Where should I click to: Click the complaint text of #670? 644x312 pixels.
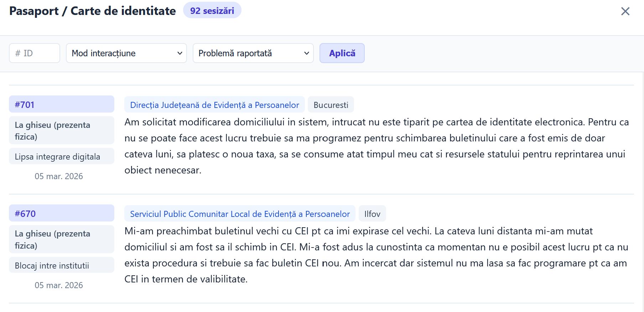(376, 255)
